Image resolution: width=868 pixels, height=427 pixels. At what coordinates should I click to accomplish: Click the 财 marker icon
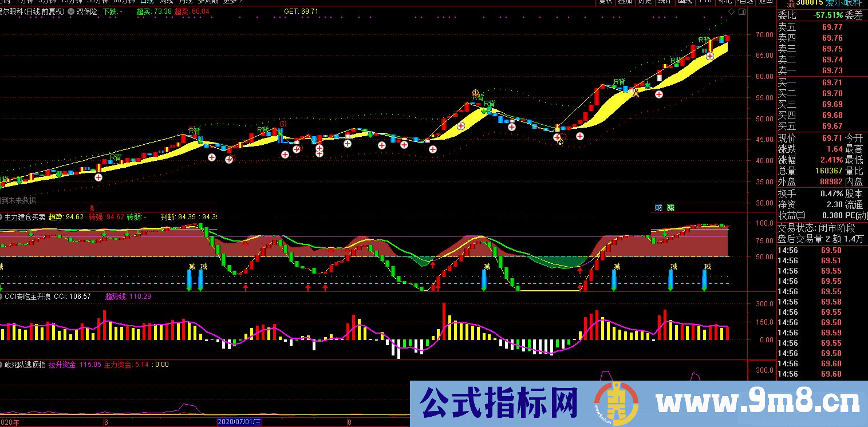pyautogui.click(x=660, y=207)
